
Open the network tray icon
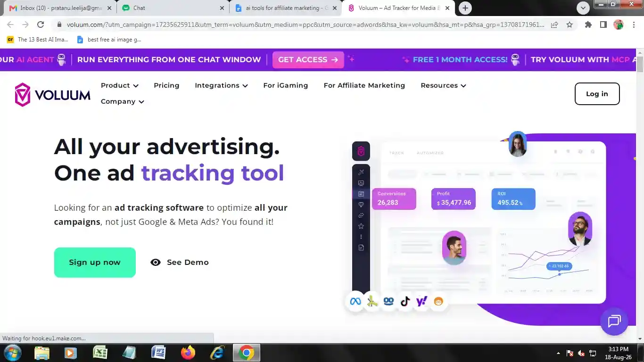point(593,353)
